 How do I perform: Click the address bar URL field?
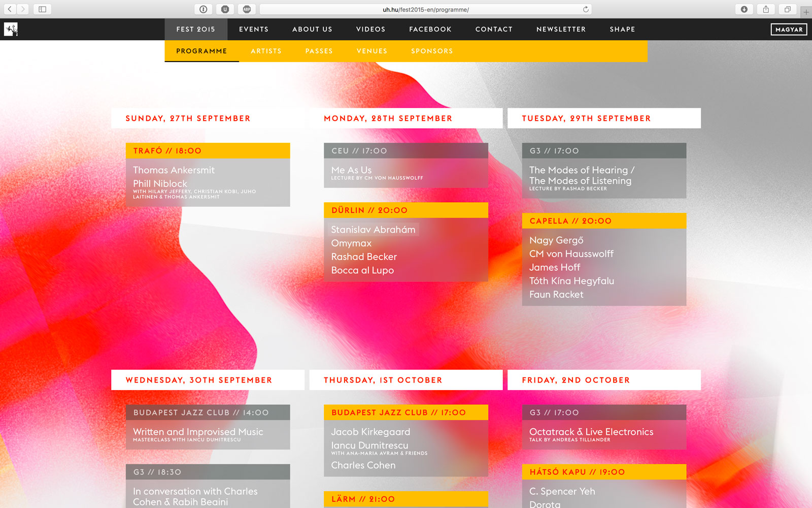[425, 9]
